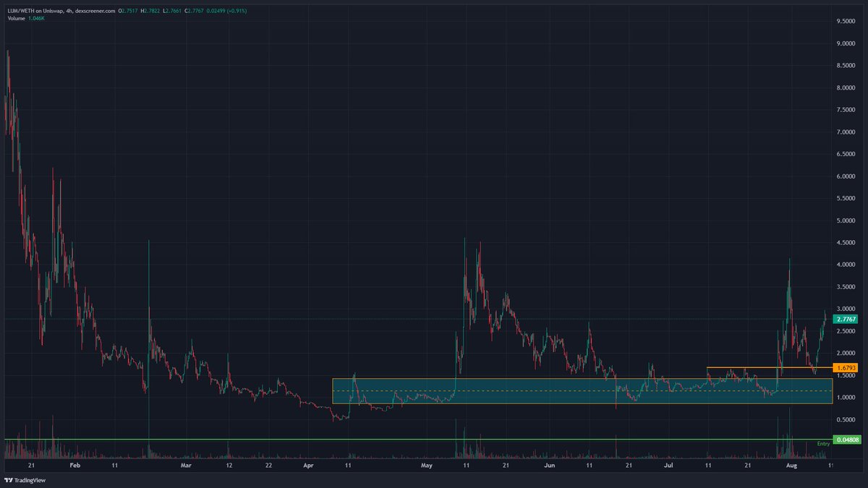Click the May label on time axis
The height and width of the screenshot is (488, 868).
(427, 466)
